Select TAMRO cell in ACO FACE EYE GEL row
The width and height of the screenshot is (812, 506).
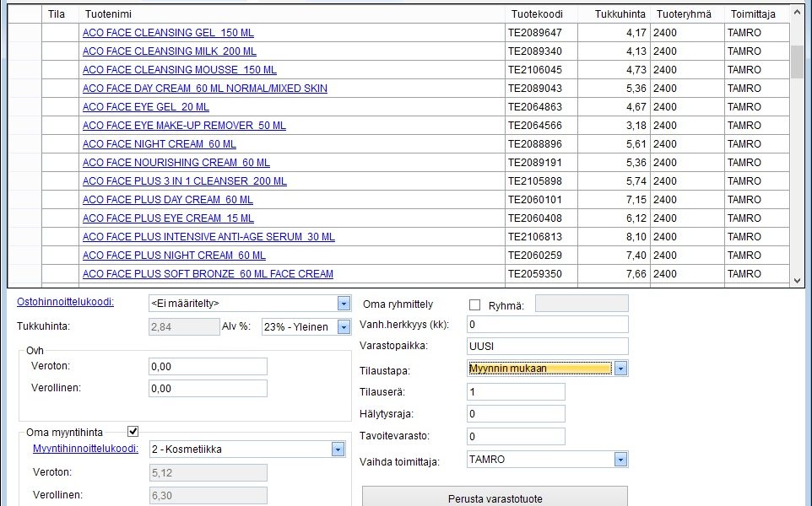(756, 107)
